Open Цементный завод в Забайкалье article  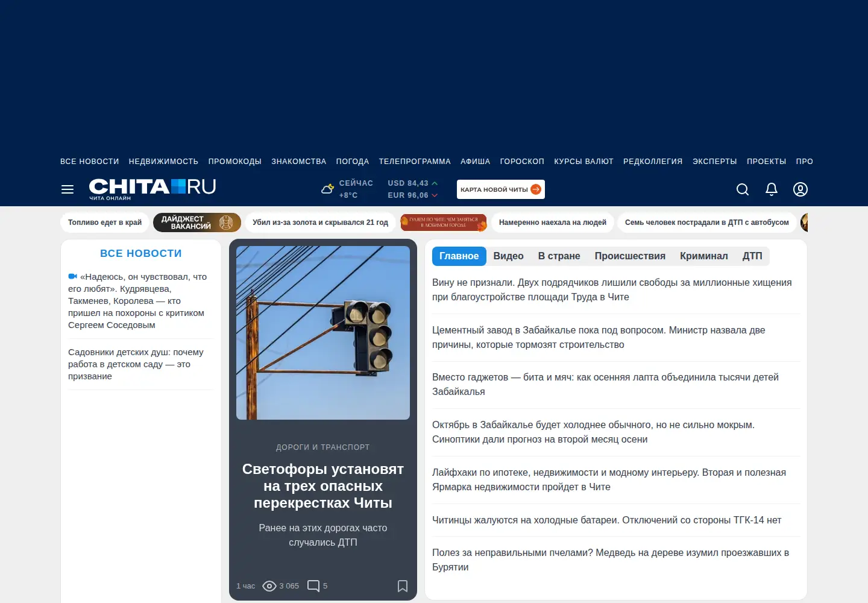click(x=599, y=338)
